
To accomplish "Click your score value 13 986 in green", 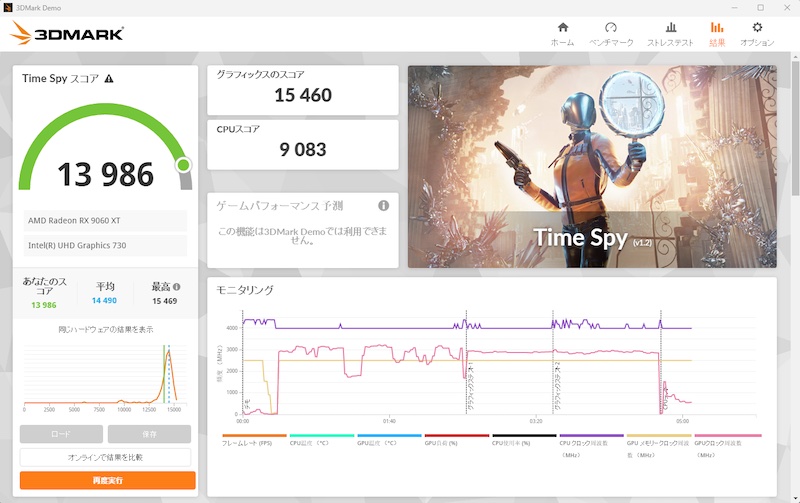I will (44, 305).
